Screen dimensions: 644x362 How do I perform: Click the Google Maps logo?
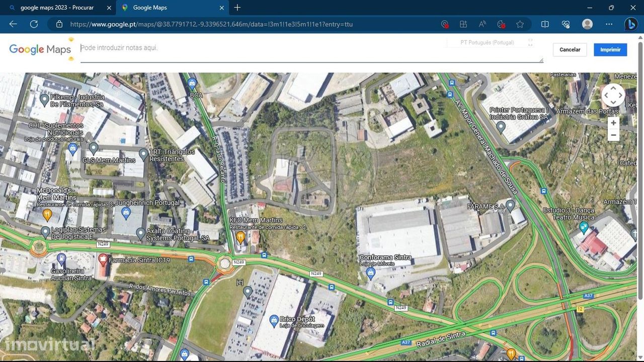click(40, 49)
